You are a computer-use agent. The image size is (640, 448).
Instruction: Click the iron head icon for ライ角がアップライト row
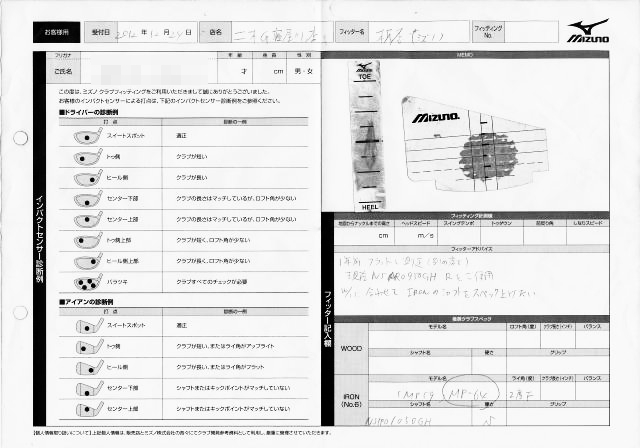point(89,347)
